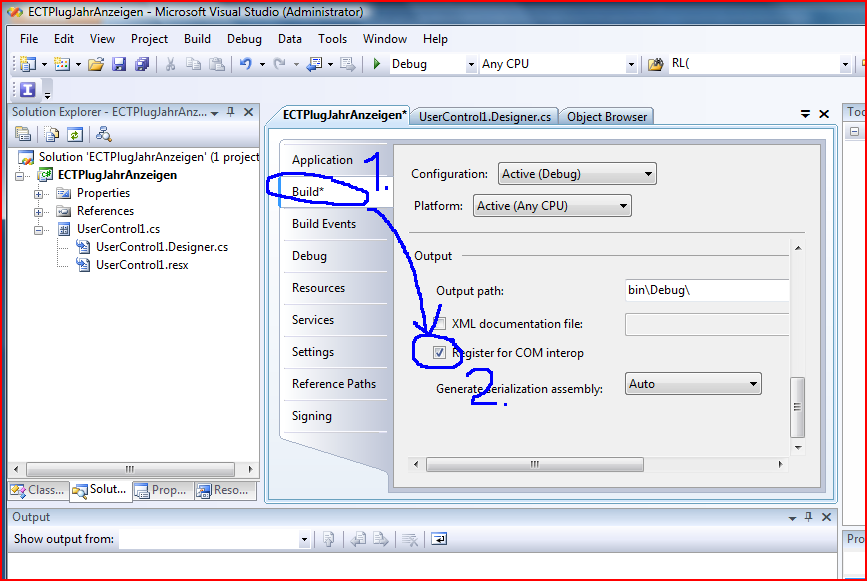
Task: Click the Cut scissors icon
Action: click(x=170, y=64)
